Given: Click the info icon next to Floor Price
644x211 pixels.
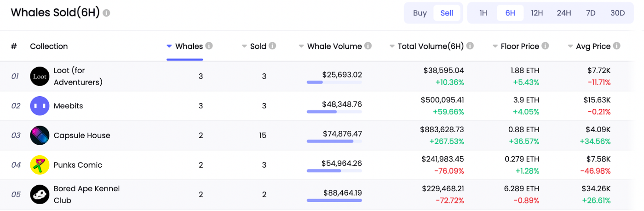Looking at the screenshot, I should pyautogui.click(x=545, y=46).
